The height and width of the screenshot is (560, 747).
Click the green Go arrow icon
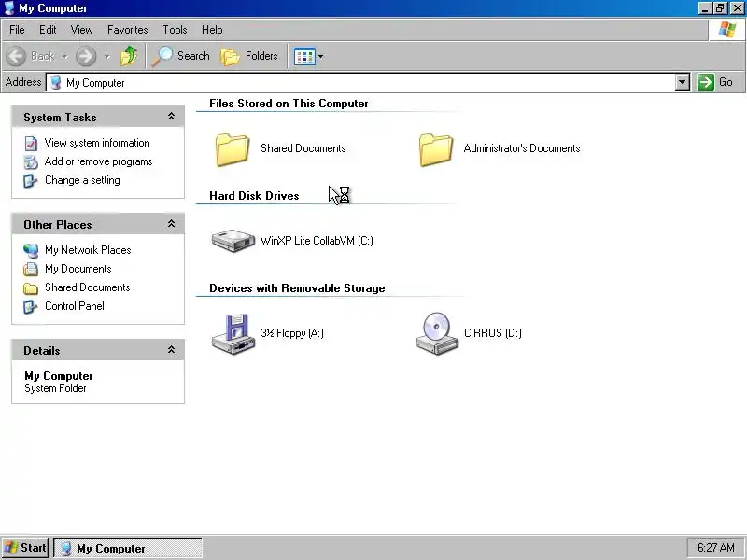705,82
